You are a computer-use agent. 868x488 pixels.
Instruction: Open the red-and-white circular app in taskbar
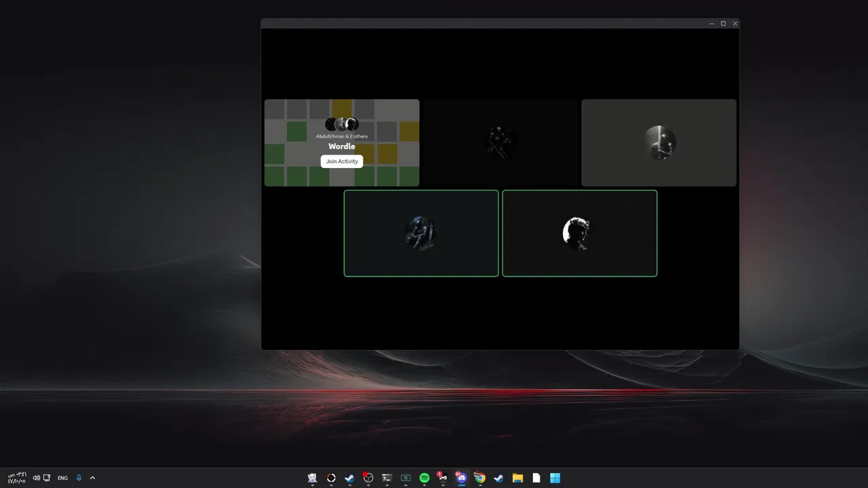tap(331, 478)
